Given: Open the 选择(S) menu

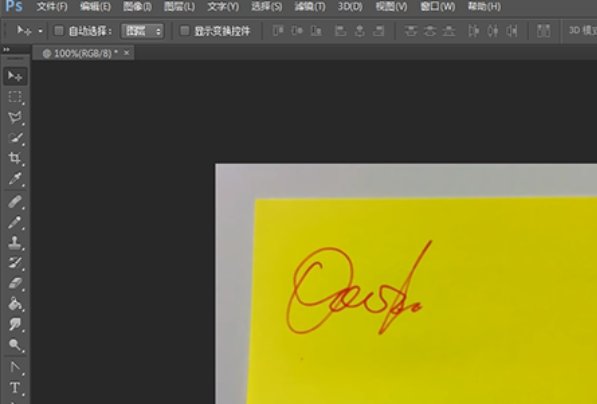Looking at the screenshot, I should (267, 6).
